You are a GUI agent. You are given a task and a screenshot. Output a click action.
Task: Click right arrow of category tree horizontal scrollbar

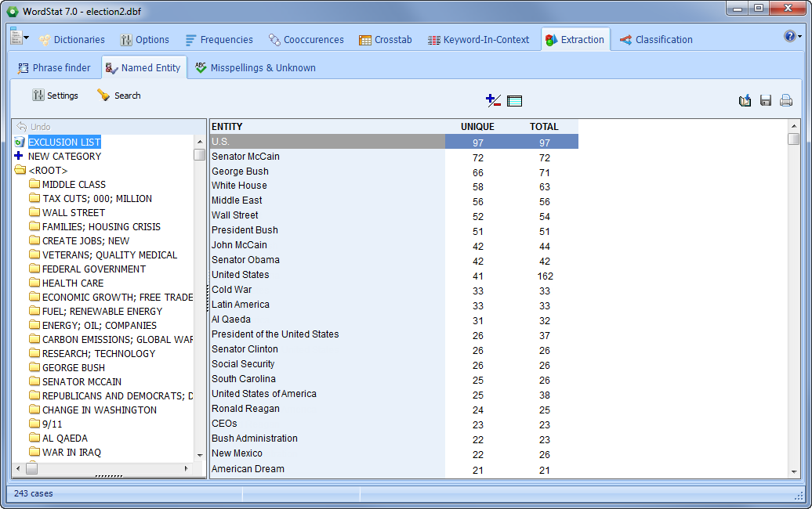coord(186,468)
